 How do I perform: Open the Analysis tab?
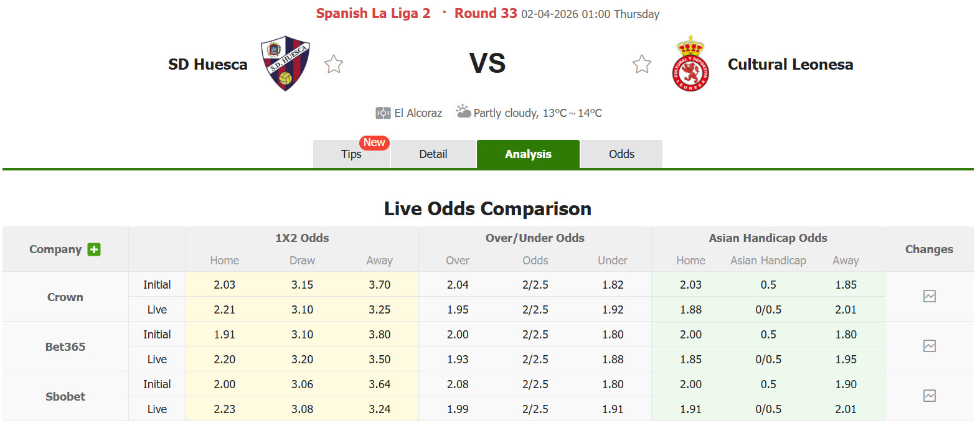(527, 154)
